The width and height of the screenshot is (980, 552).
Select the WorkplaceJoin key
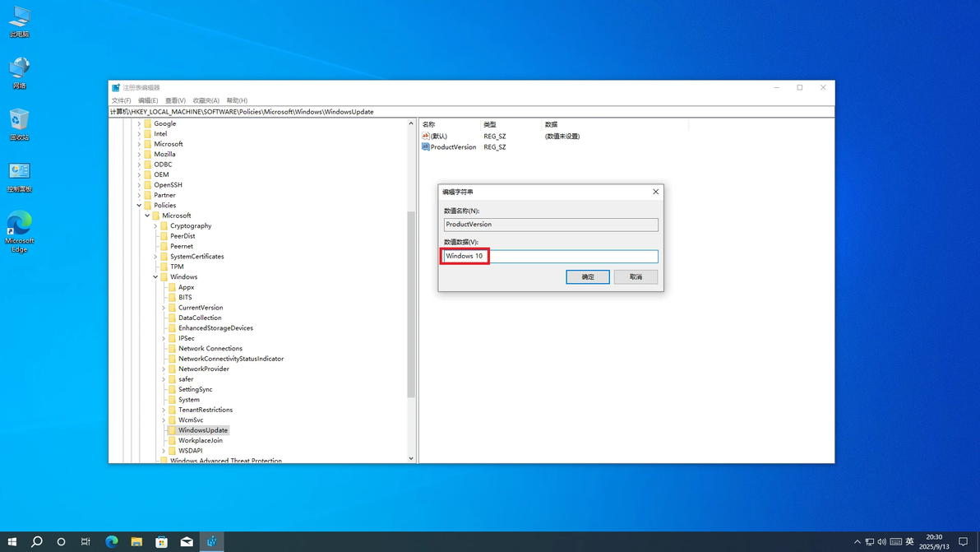pyautogui.click(x=200, y=440)
